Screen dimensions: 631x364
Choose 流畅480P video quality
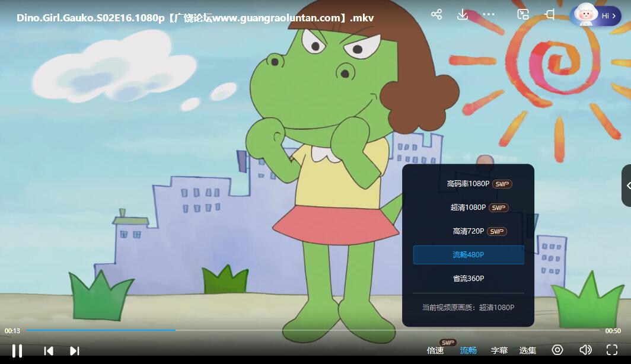[x=469, y=254]
